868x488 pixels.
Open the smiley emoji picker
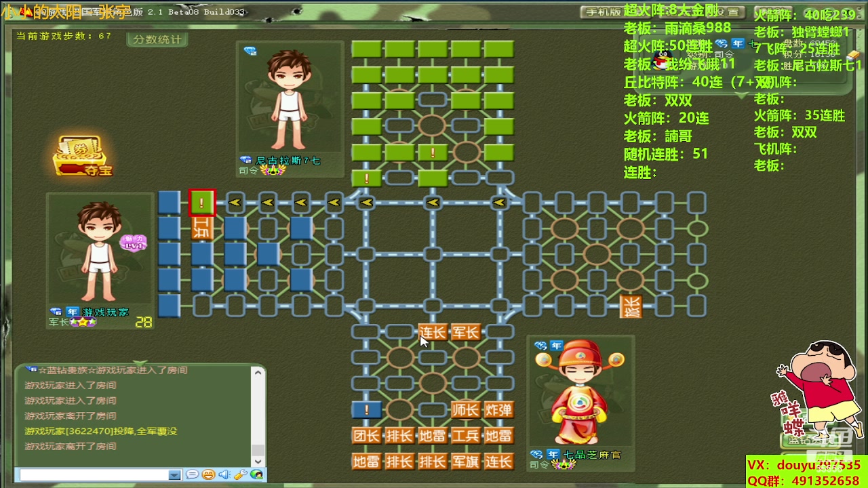(x=208, y=475)
